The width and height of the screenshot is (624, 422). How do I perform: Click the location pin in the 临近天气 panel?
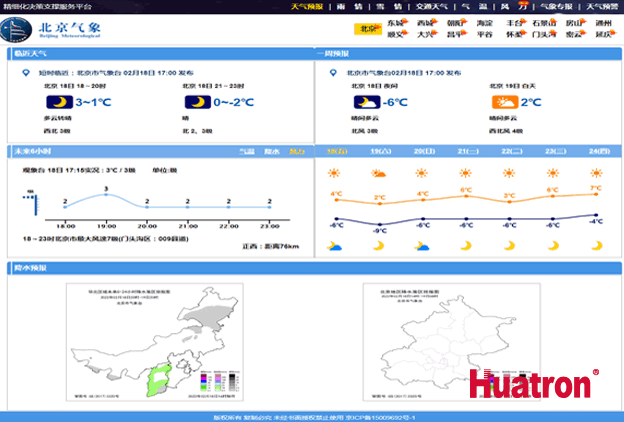[x=23, y=73]
